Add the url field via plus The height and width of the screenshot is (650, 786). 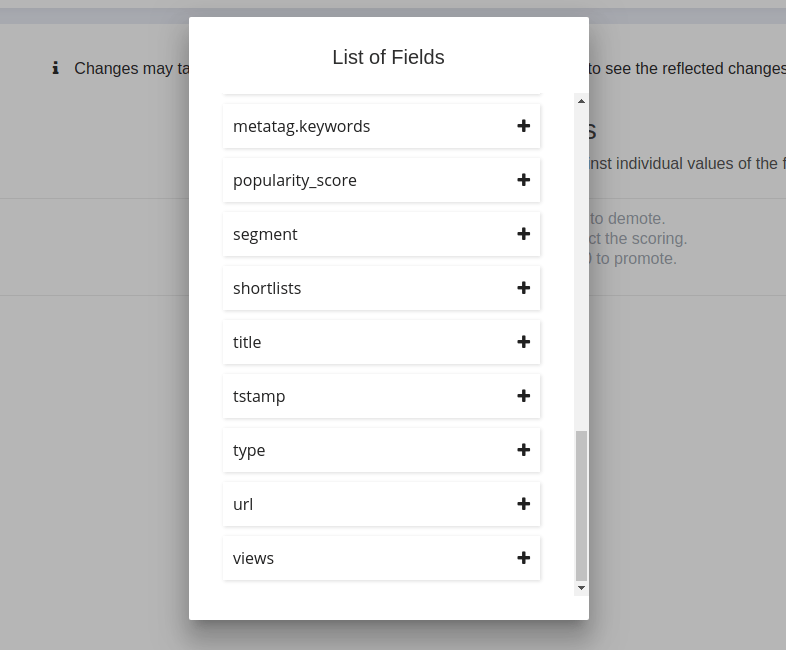coord(523,504)
